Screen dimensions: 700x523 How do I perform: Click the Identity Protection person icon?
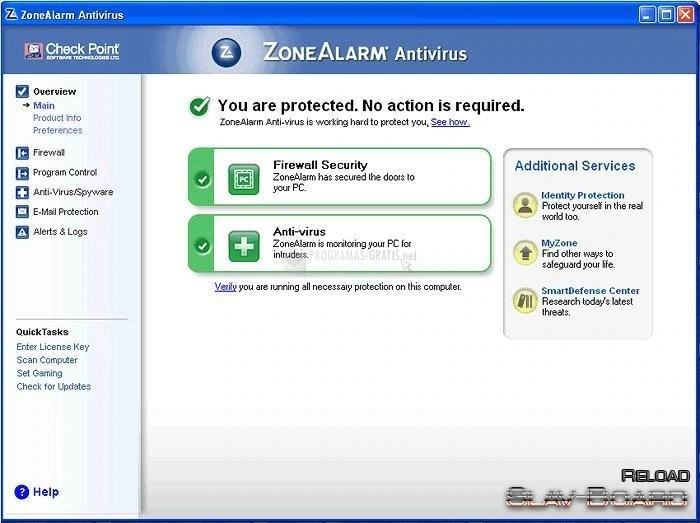pyautogui.click(x=525, y=205)
